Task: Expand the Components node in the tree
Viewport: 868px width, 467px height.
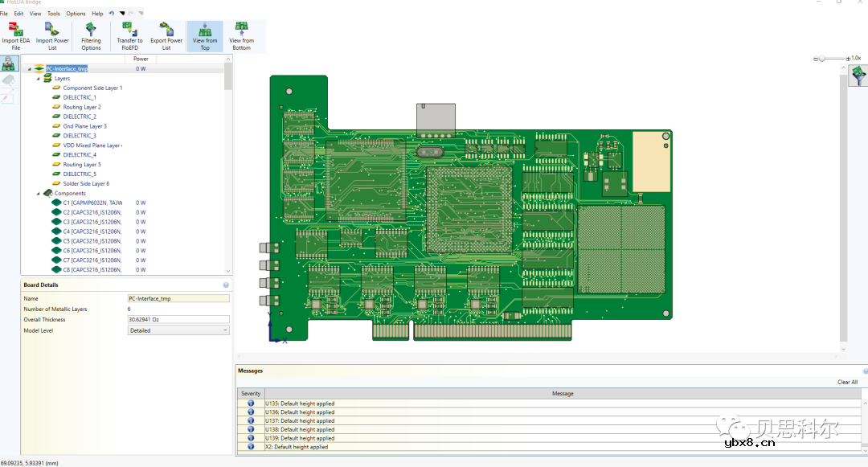Action: click(x=37, y=193)
